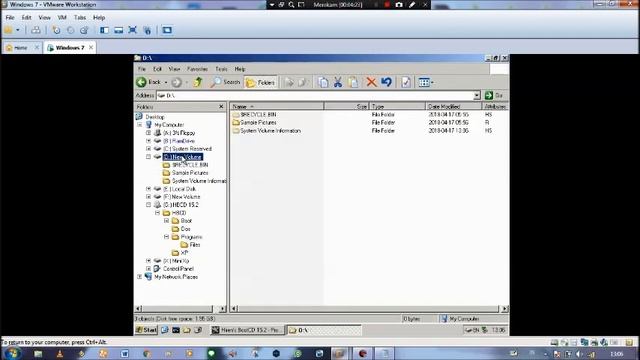Click the Move To toolbar icon
Screen dimensions: 640x360
[289, 82]
